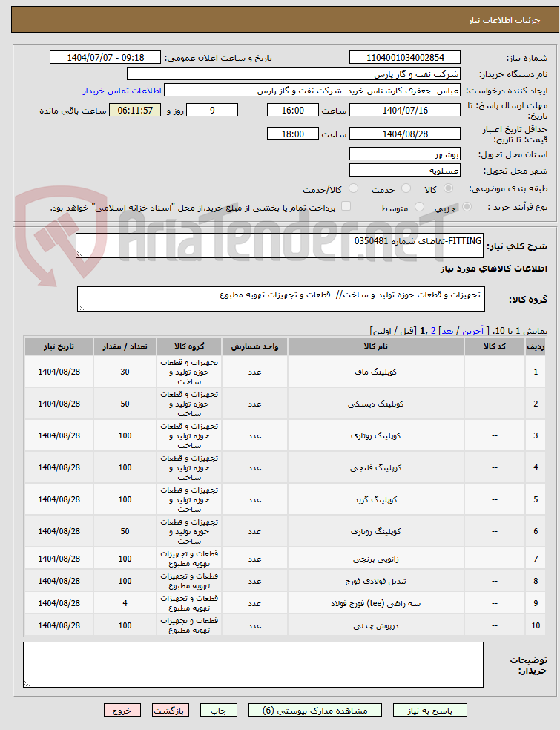
Task: Click the 'بعد' next page link
Action: (x=447, y=331)
